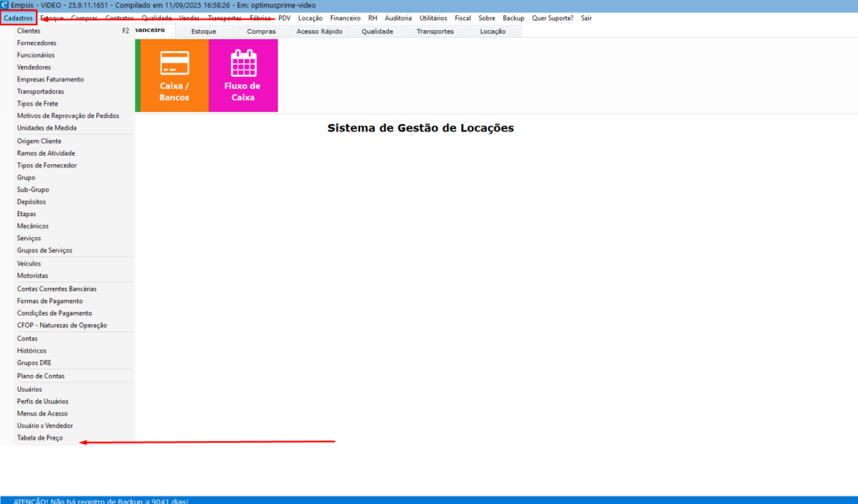
Task: Switch to the Estoque tab
Action: tap(204, 31)
